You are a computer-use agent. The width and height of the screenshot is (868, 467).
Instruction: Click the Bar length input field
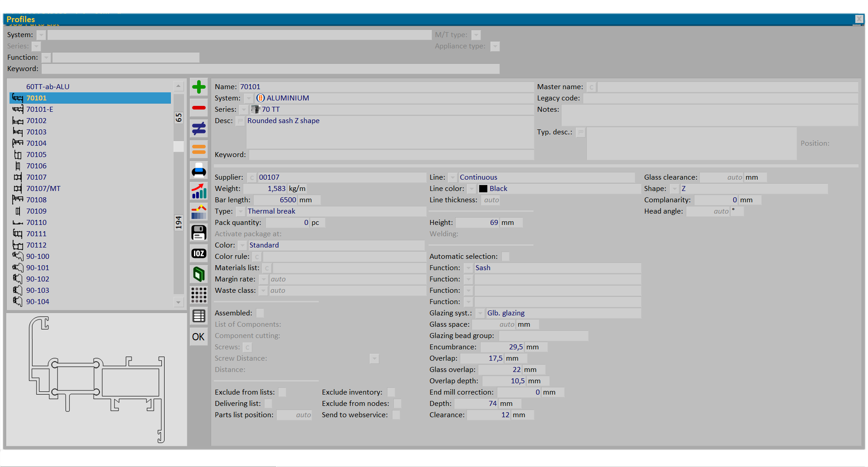[x=276, y=200]
